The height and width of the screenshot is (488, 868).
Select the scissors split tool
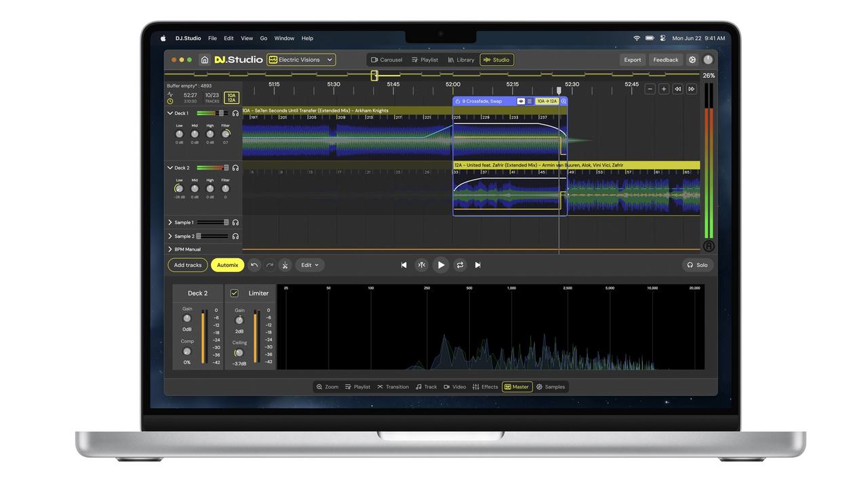tap(285, 265)
